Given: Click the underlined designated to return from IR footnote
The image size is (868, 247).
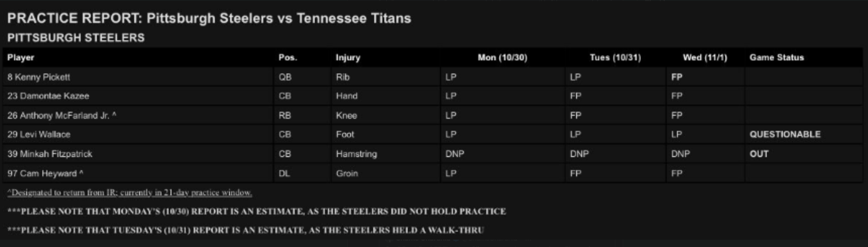Looking at the screenshot, I should point(130,193).
